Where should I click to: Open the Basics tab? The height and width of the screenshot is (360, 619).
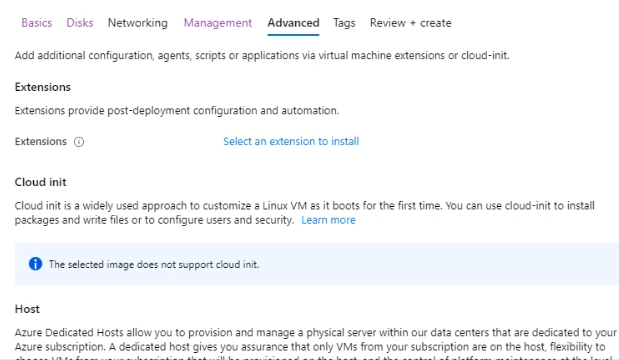click(37, 23)
